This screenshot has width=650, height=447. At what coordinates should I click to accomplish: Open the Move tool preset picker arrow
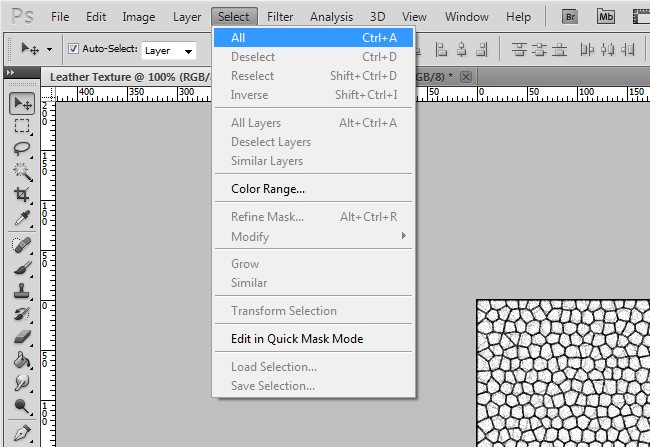tap(50, 49)
